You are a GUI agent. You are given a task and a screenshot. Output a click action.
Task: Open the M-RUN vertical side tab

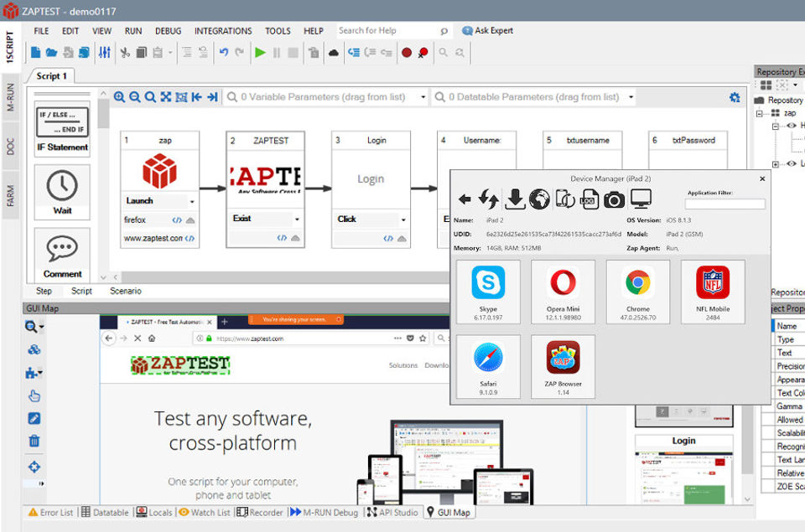10,97
